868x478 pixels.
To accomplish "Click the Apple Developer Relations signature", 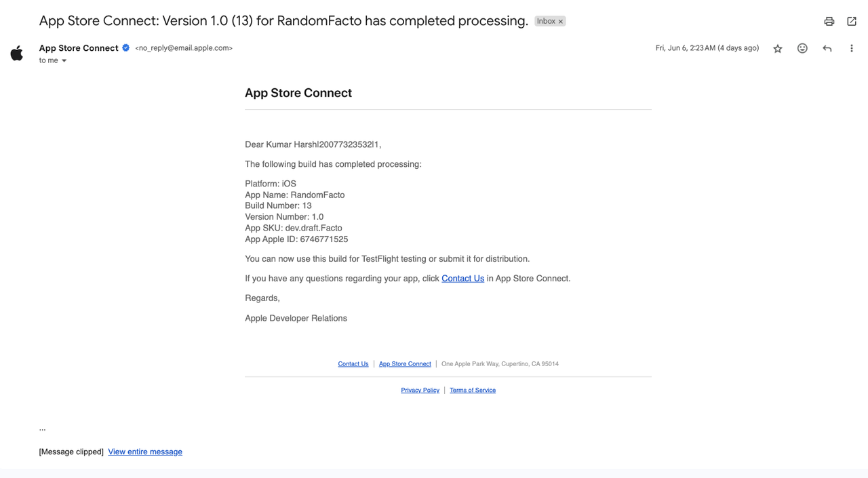I will [296, 318].
